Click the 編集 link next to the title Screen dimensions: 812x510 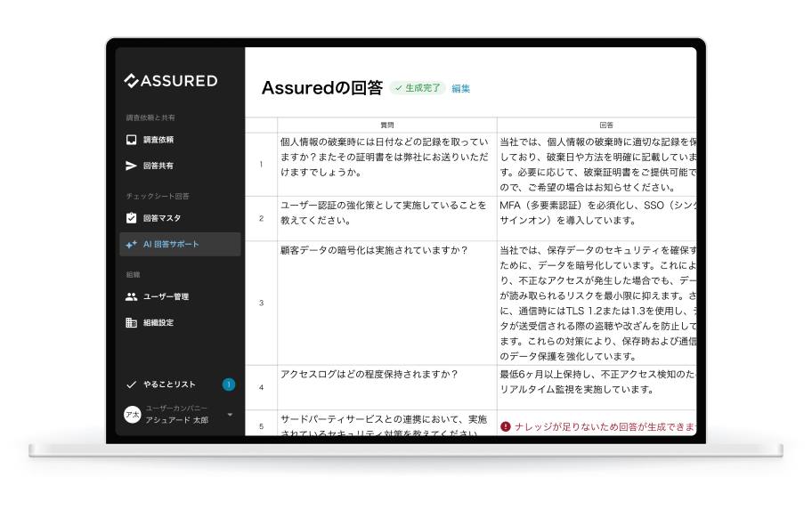click(460, 89)
